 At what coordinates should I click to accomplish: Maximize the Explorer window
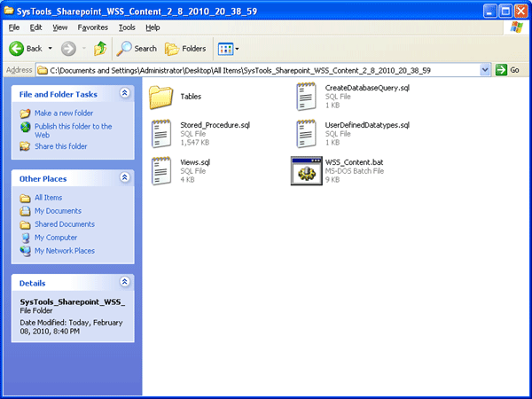click(505, 12)
